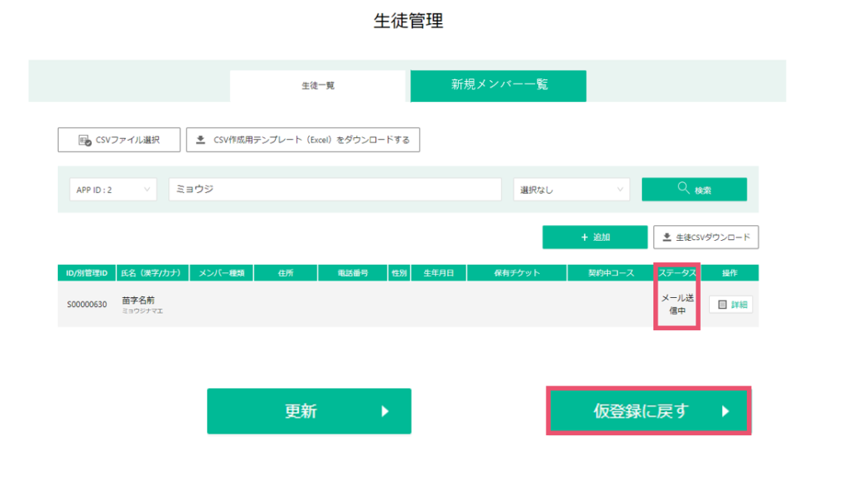848x504 pixels.
Task: Click the magnifying glass search icon
Action: click(683, 188)
